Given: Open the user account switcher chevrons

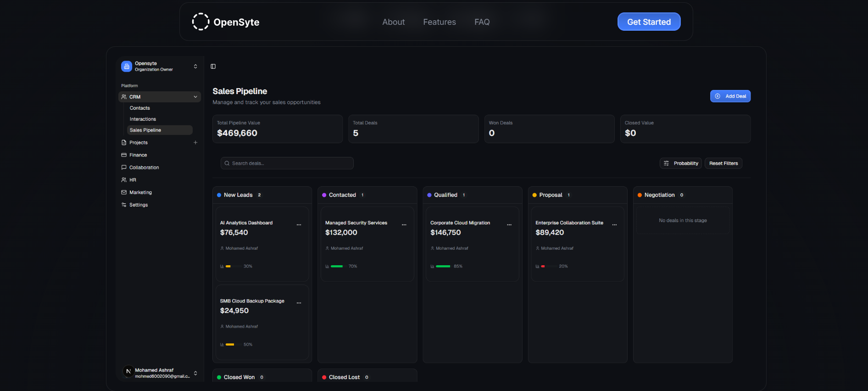Looking at the screenshot, I should [x=195, y=373].
